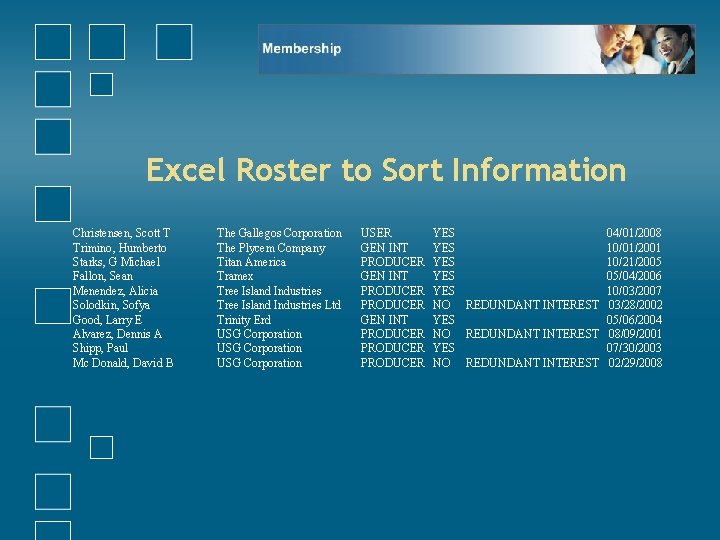Click PRODUCER in Starks row
The image size is (720, 540).
click(393, 262)
